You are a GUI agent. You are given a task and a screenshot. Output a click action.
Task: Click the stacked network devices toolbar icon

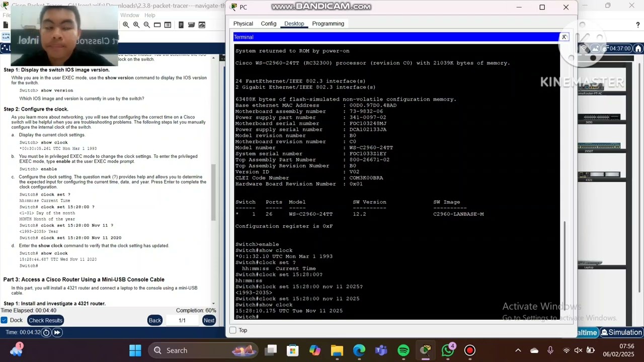[192, 25]
